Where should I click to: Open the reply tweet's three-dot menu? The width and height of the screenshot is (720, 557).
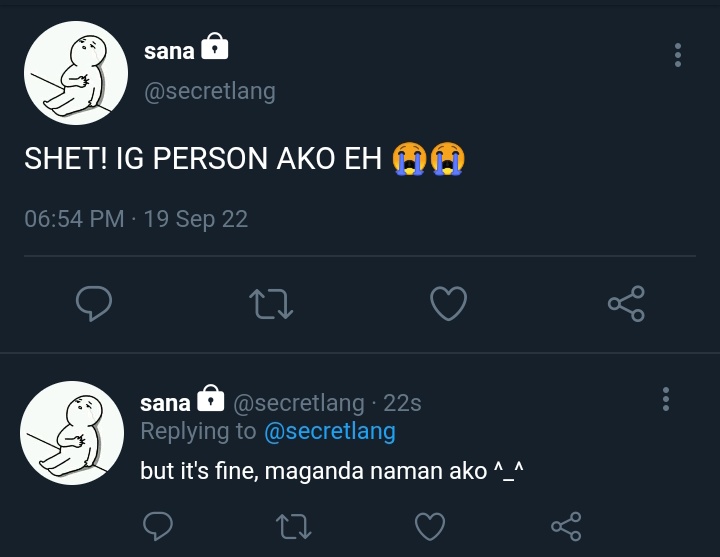666,399
